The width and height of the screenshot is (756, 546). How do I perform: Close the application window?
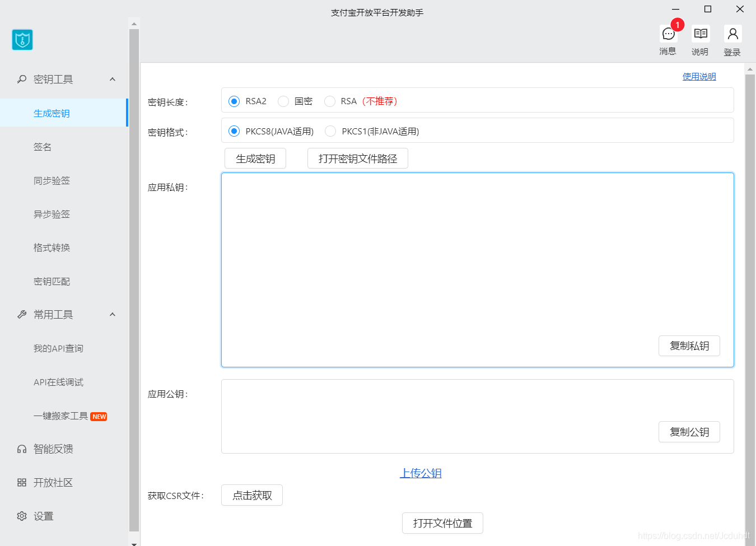(x=740, y=9)
